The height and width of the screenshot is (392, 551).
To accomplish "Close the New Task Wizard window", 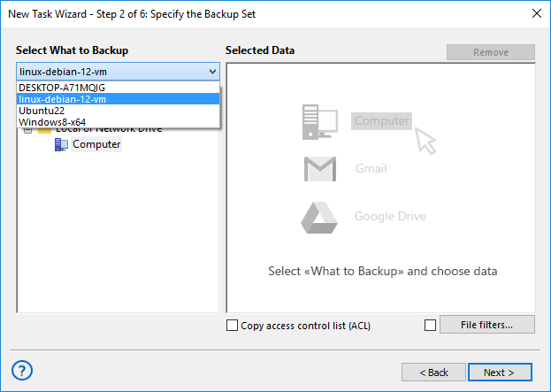I will pos(535,13).
